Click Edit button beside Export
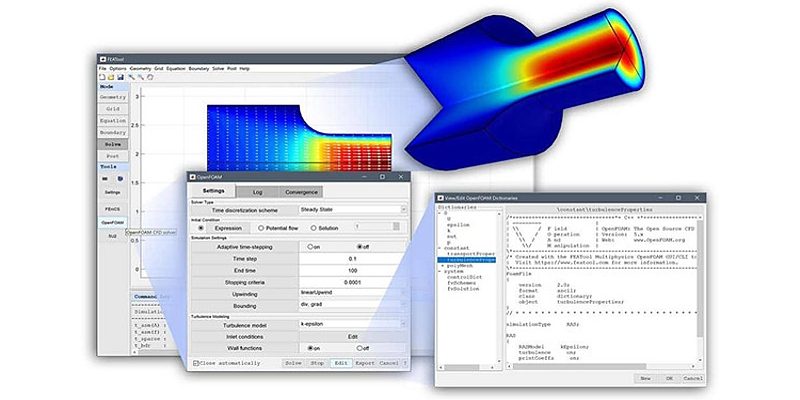 click(341, 363)
